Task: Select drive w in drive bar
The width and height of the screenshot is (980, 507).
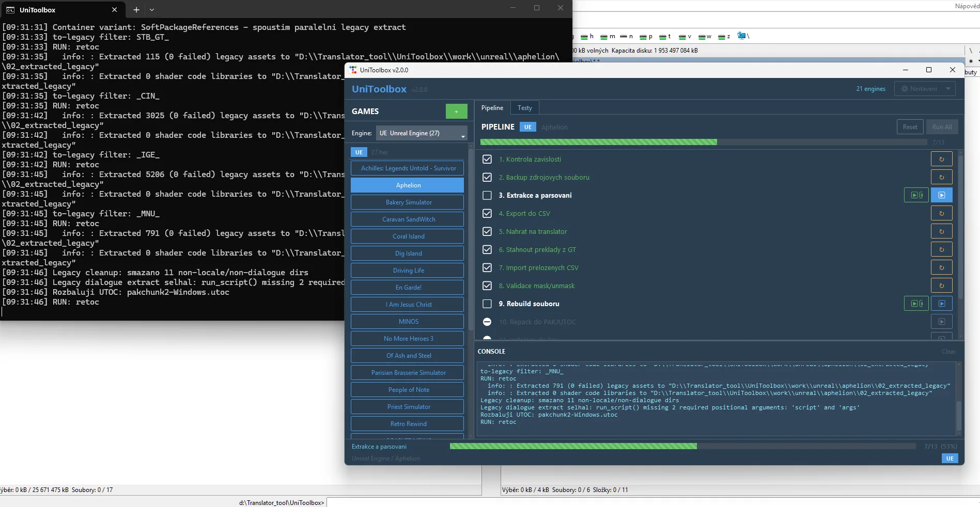Action: (x=705, y=37)
